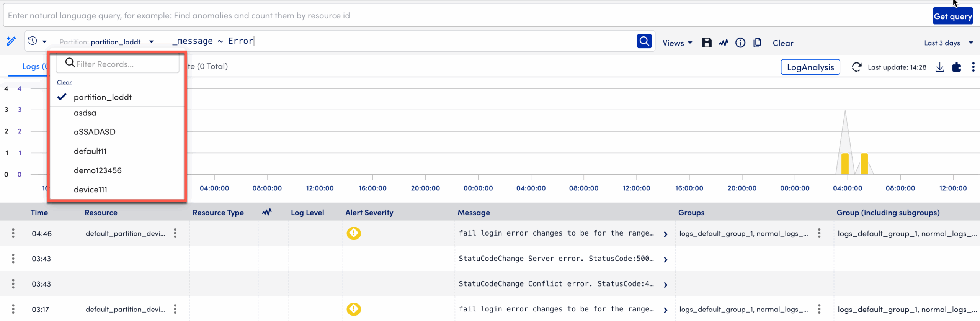Image resolution: width=980 pixels, height=321 pixels.
Task: Run the search with magnifier button
Action: click(x=644, y=41)
